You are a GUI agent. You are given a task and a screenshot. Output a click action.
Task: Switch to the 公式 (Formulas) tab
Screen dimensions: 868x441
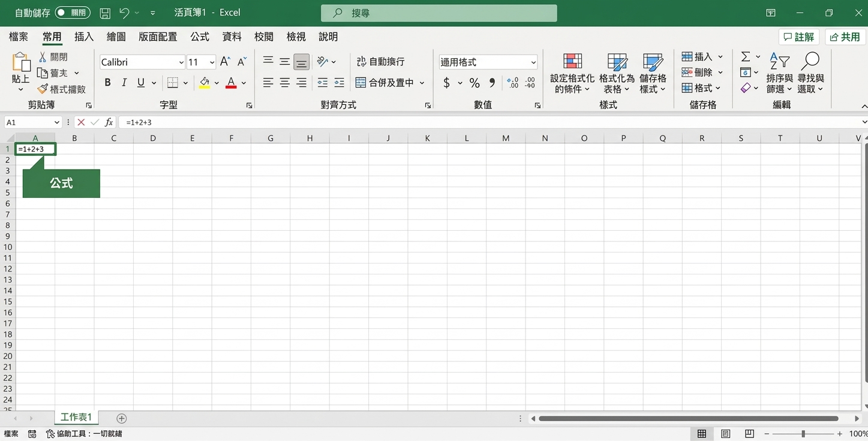pos(200,37)
